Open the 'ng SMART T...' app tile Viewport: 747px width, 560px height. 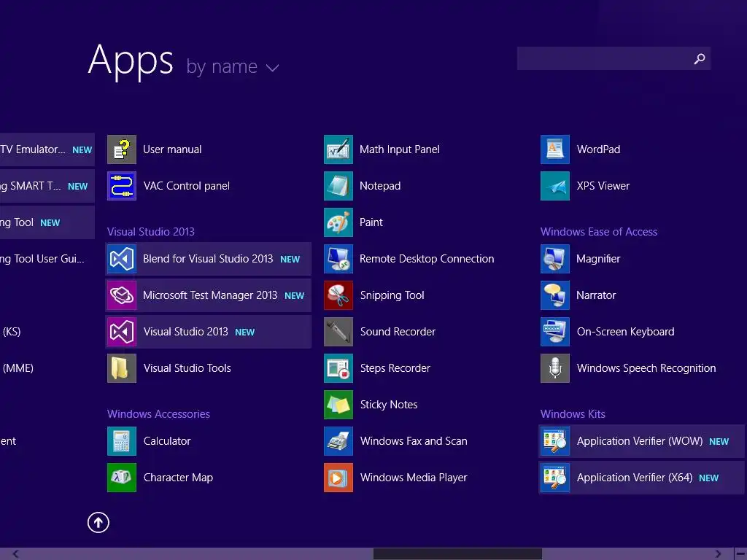coord(47,186)
